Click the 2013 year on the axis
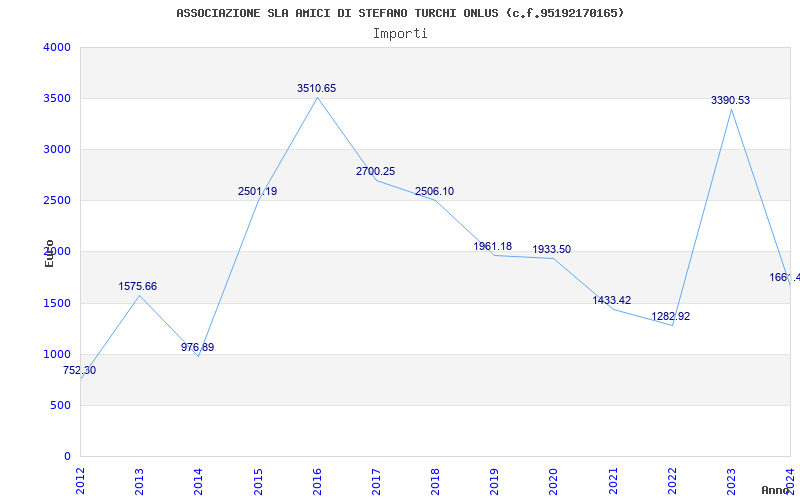The image size is (800, 500). tap(139, 479)
